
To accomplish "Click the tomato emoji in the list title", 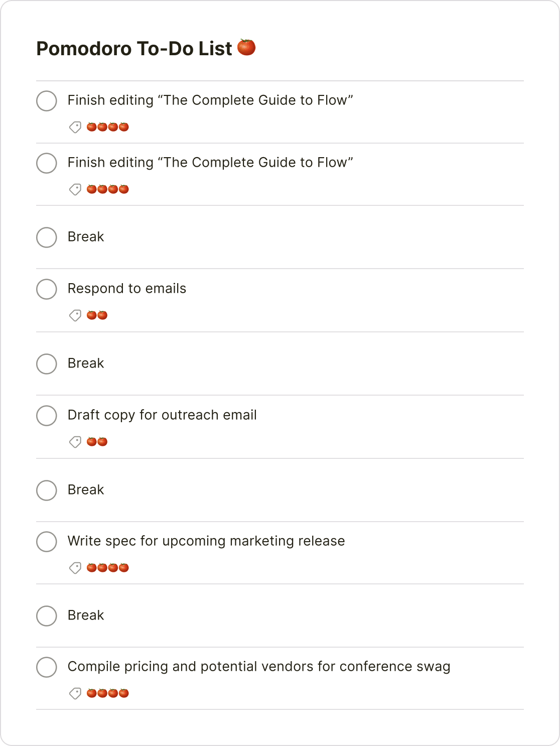I will tap(246, 48).
